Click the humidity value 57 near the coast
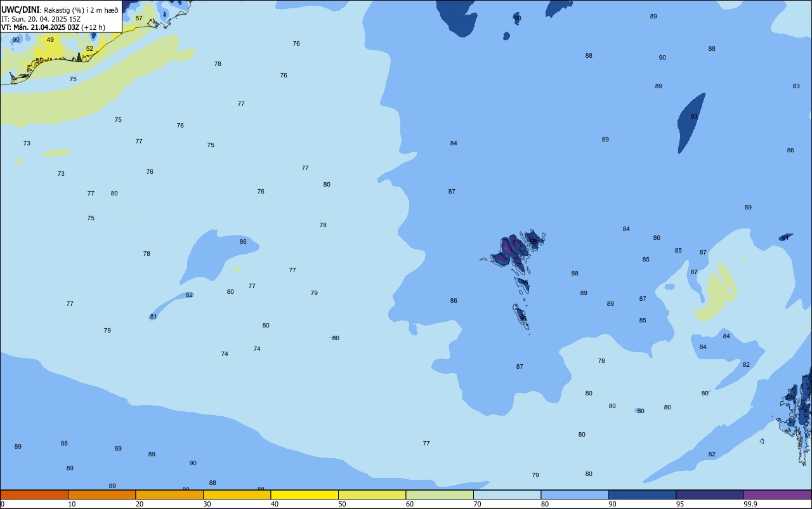812x509 pixels. point(139,18)
